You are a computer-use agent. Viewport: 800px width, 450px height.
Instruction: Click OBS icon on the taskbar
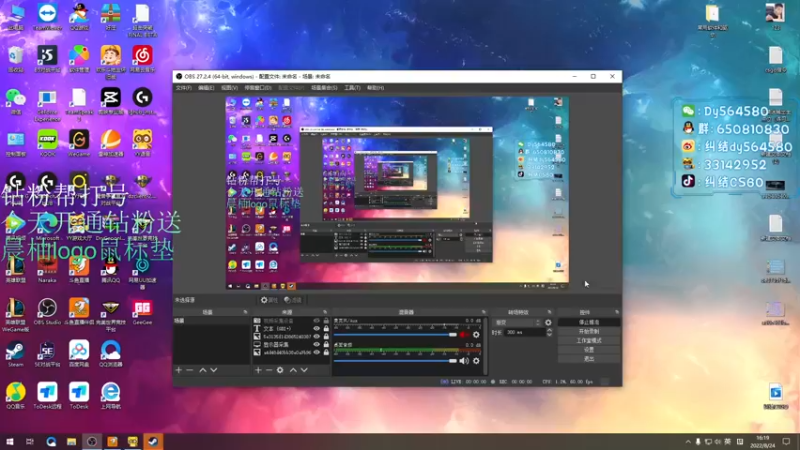pyautogui.click(x=92, y=441)
